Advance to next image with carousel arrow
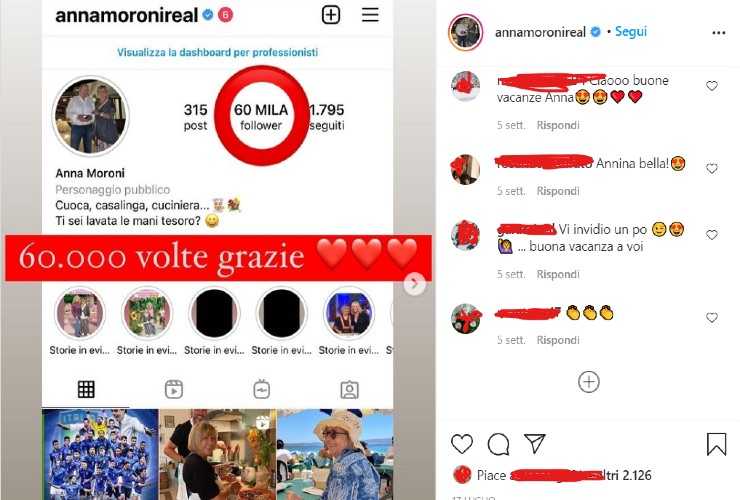Image resolution: width=740 pixels, height=500 pixels. [414, 284]
